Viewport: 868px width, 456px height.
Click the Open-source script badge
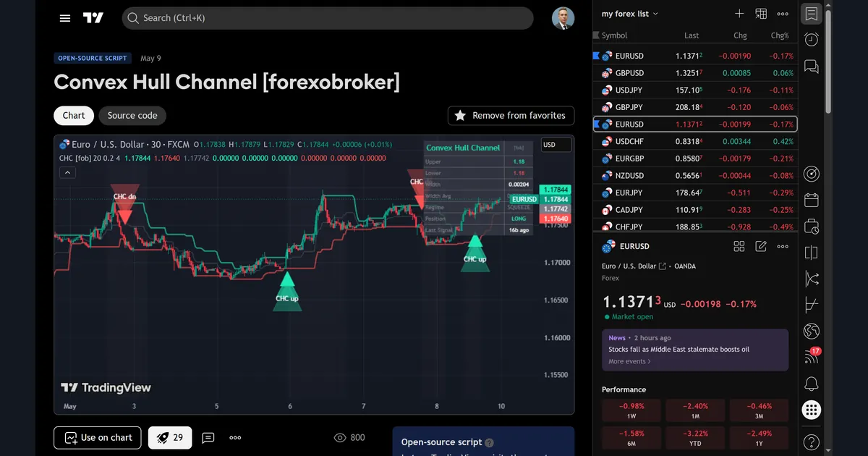click(93, 58)
